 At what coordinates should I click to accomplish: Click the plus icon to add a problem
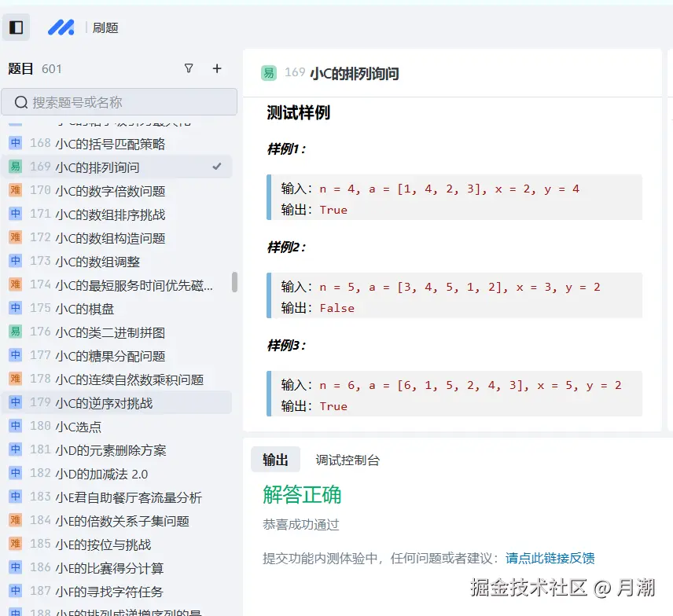click(217, 69)
